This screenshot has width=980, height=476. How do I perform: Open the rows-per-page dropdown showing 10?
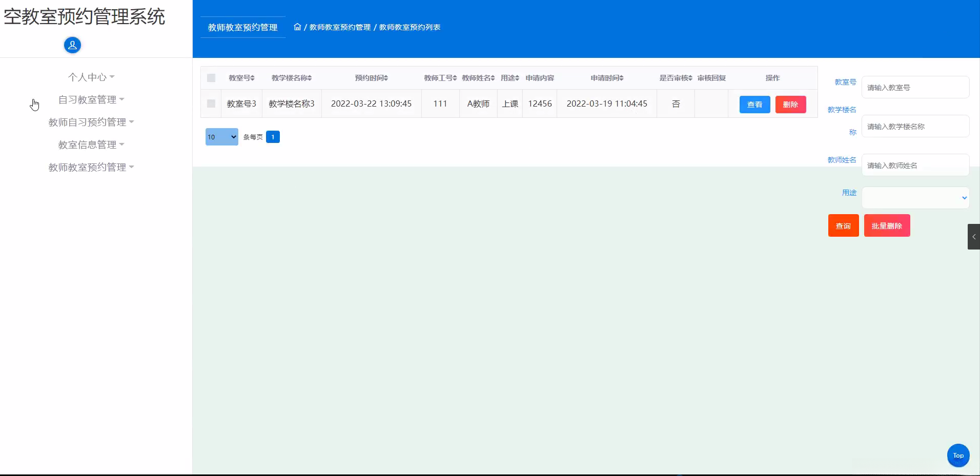(222, 137)
